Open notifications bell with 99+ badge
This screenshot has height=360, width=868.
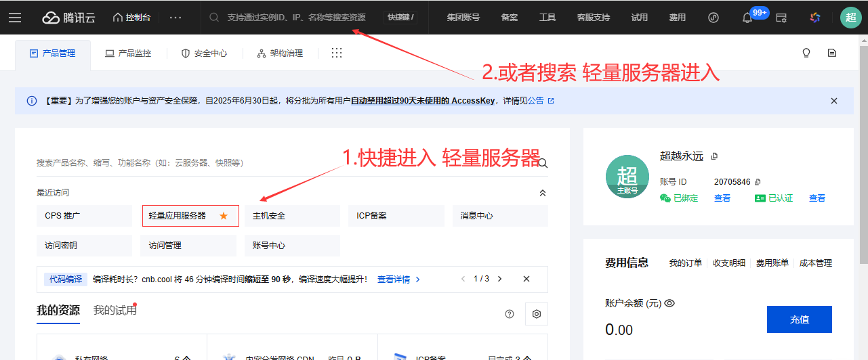(x=748, y=18)
